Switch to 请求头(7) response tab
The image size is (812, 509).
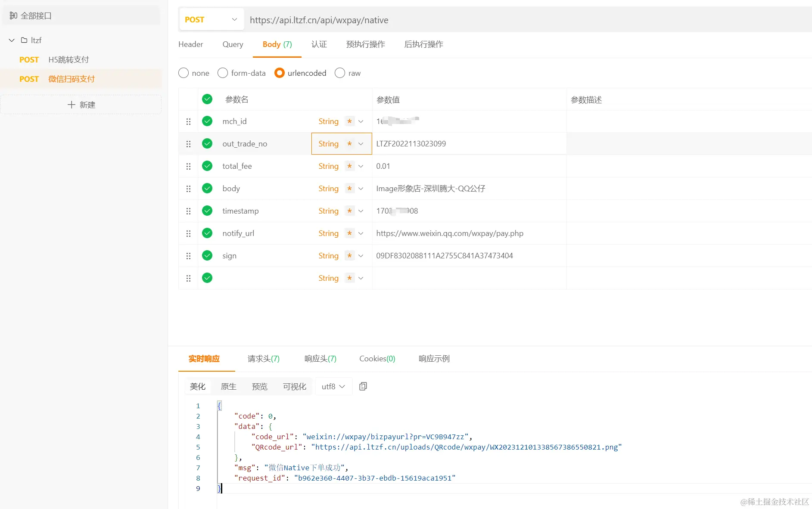(x=264, y=359)
